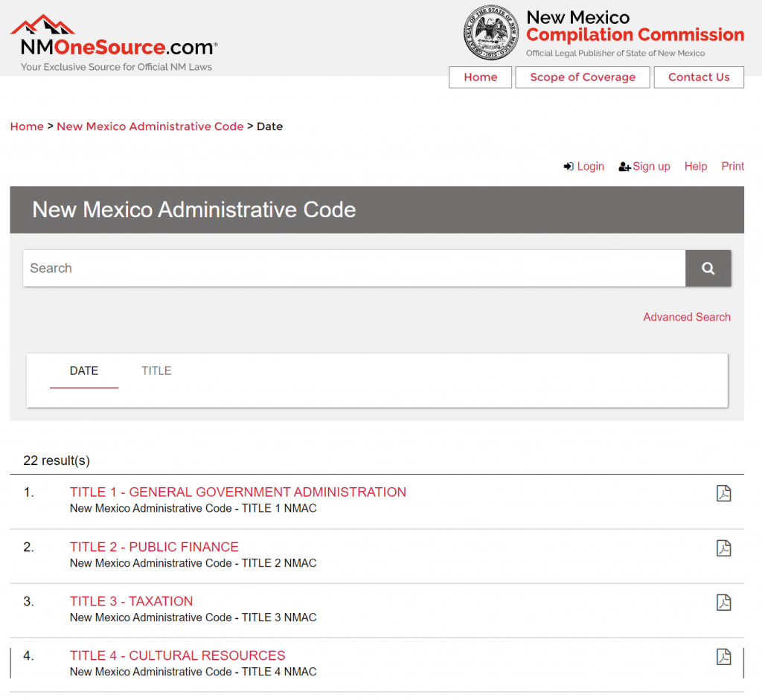Click inside the Search input field
762x700 pixels.
click(298, 268)
